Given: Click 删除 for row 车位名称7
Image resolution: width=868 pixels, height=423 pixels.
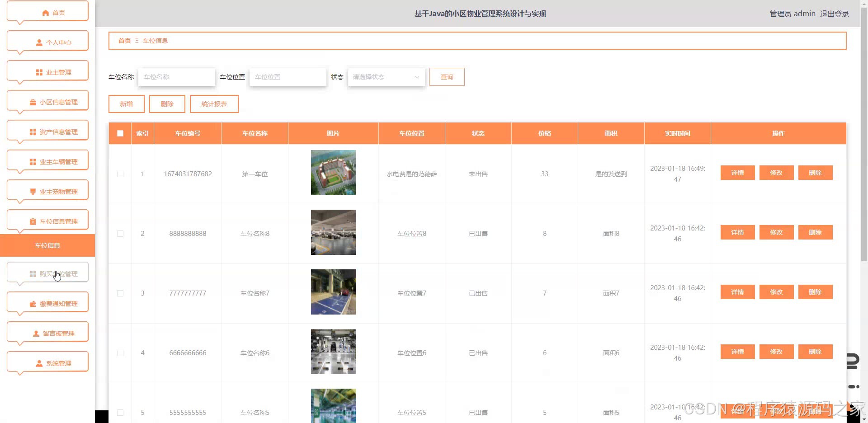Looking at the screenshot, I should [x=815, y=292].
